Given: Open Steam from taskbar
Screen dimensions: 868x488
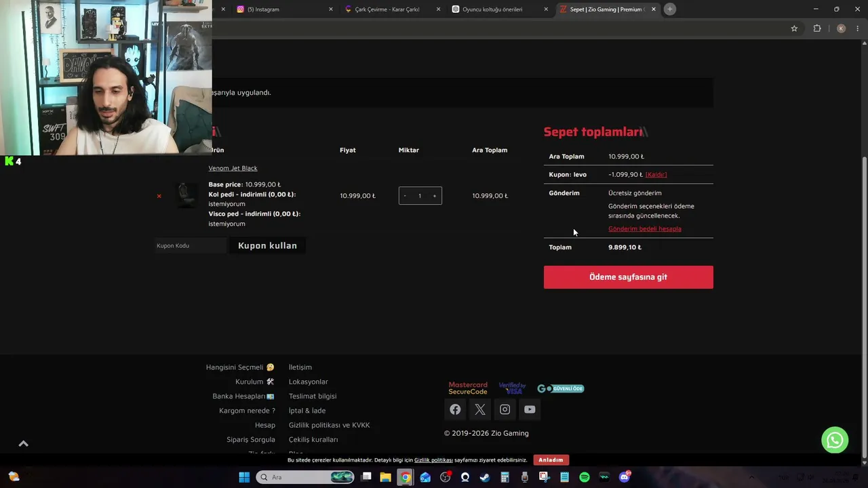Looking at the screenshot, I should point(485,477).
